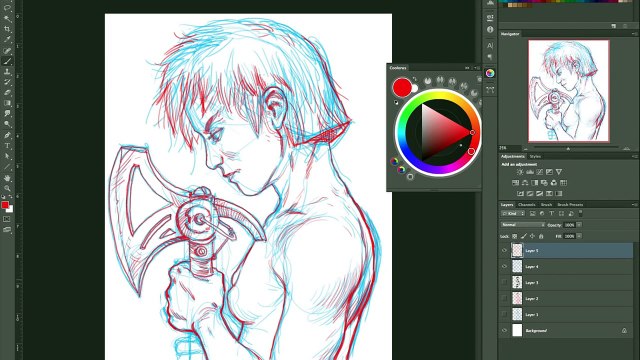The height and width of the screenshot is (360, 640).
Task: Add a Levels adjustment
Action: [x=530, y=172]
